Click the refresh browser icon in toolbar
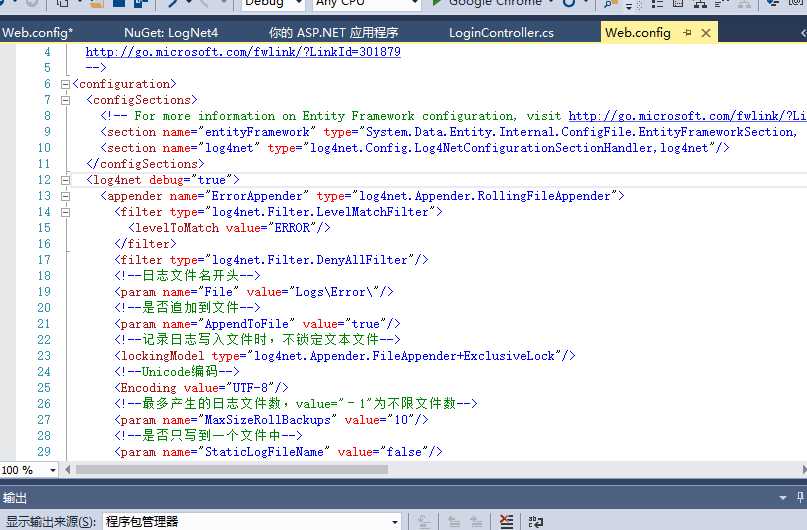 569,3
